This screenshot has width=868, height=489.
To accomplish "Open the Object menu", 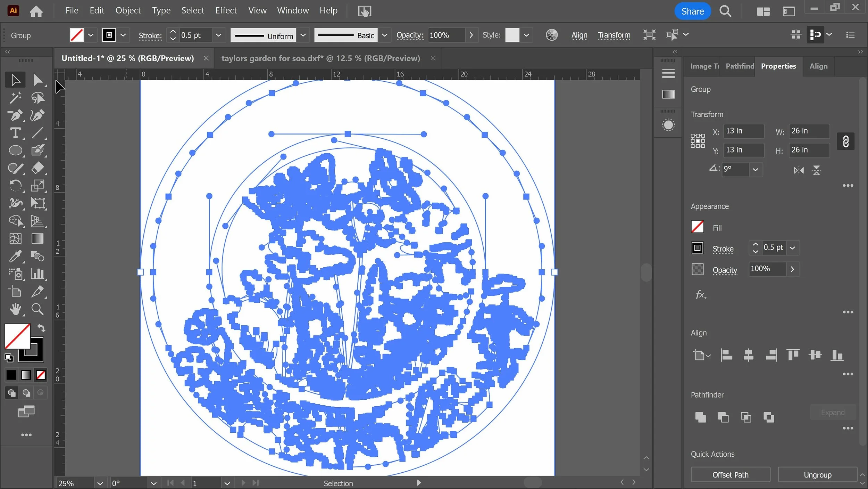I will point(128,10).
